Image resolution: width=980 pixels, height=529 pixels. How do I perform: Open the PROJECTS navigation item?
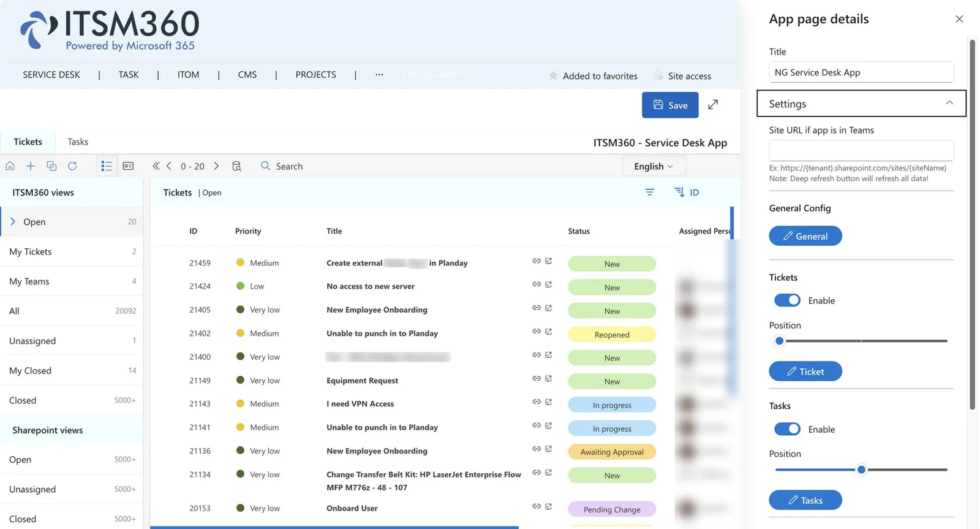pos(315,75)
